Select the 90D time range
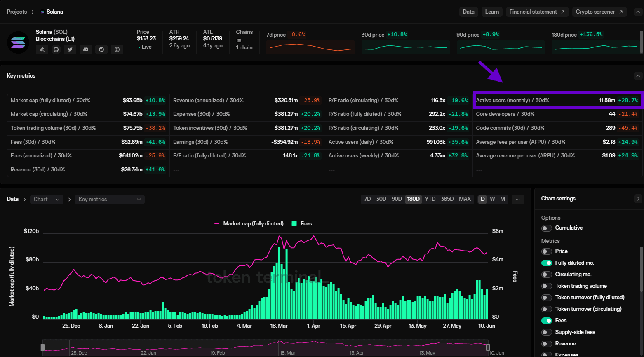The image size is (644, 357). 397,199
